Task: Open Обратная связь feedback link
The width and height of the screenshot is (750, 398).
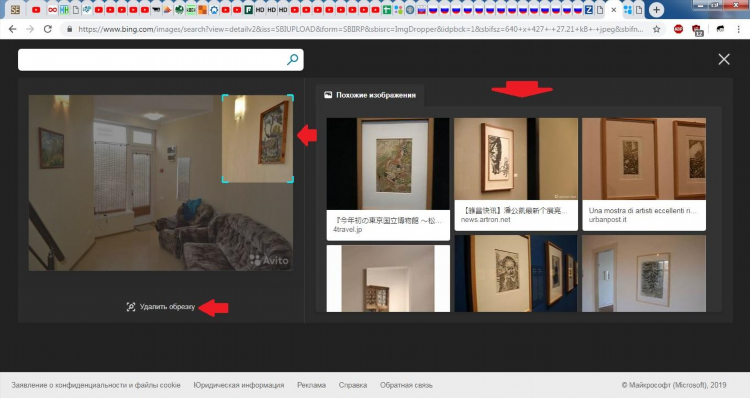Action: pyautogui.click(x=406, y=385)
